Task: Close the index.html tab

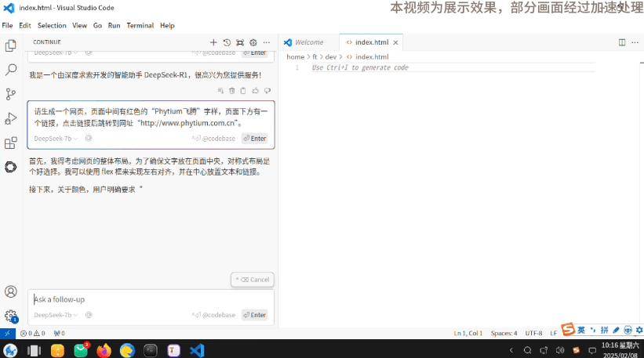Action: tap(395, 42)
